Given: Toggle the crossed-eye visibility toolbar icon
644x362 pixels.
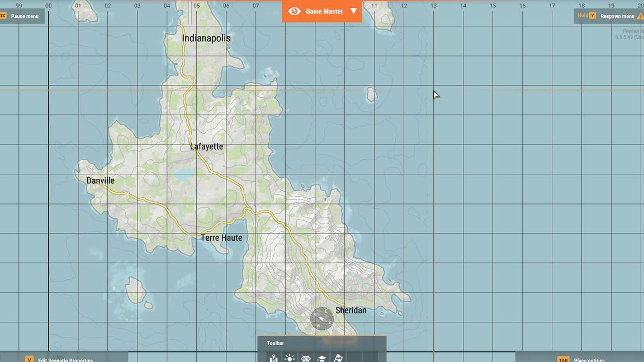Looking at the screenshot, I should pos(306,358).
